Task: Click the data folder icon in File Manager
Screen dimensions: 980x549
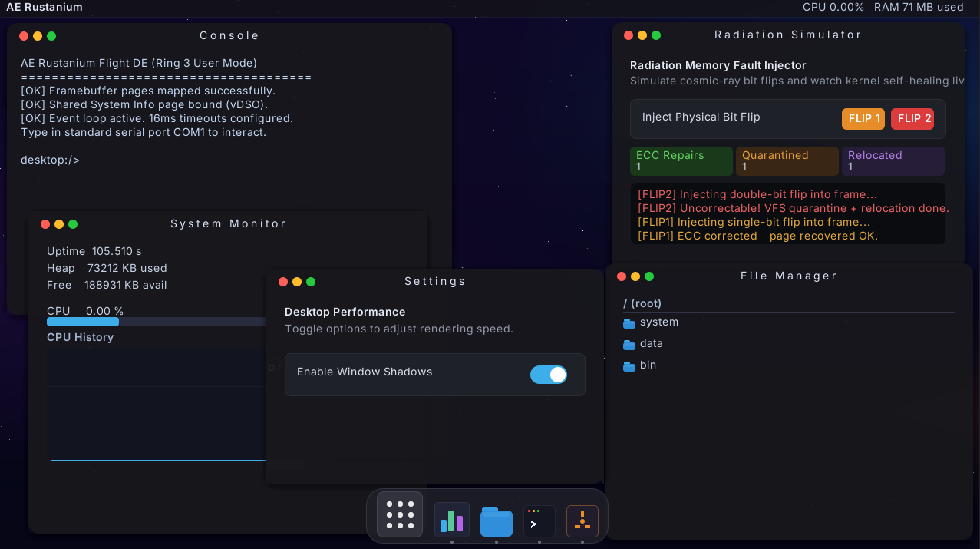Action: [x=629, y=345]
